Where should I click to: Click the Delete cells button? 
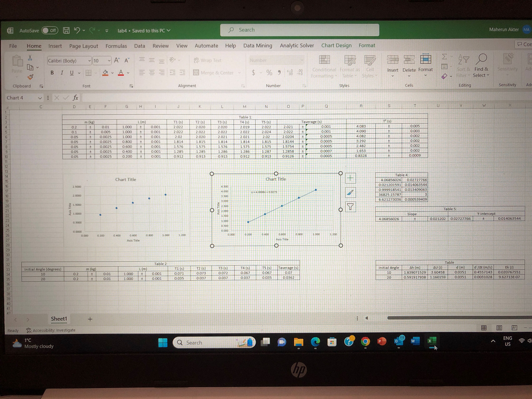pyautogui.click(x=409, y=66)
